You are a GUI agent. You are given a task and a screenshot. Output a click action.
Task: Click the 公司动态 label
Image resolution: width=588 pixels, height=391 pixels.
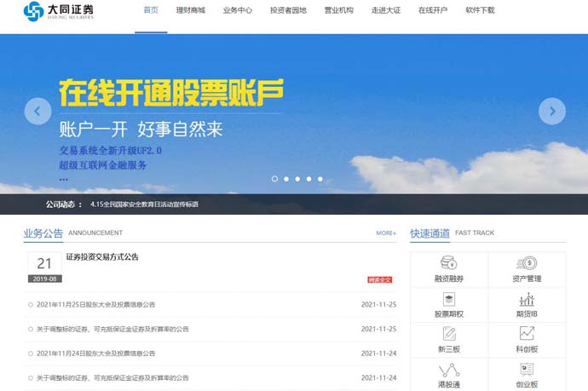point(60,204)
